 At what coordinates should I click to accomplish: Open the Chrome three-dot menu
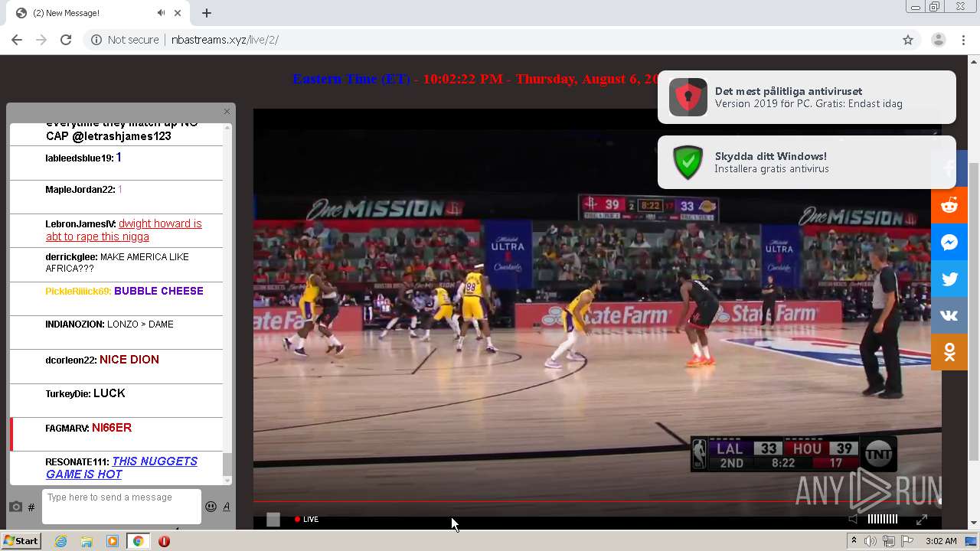(964, 40)
